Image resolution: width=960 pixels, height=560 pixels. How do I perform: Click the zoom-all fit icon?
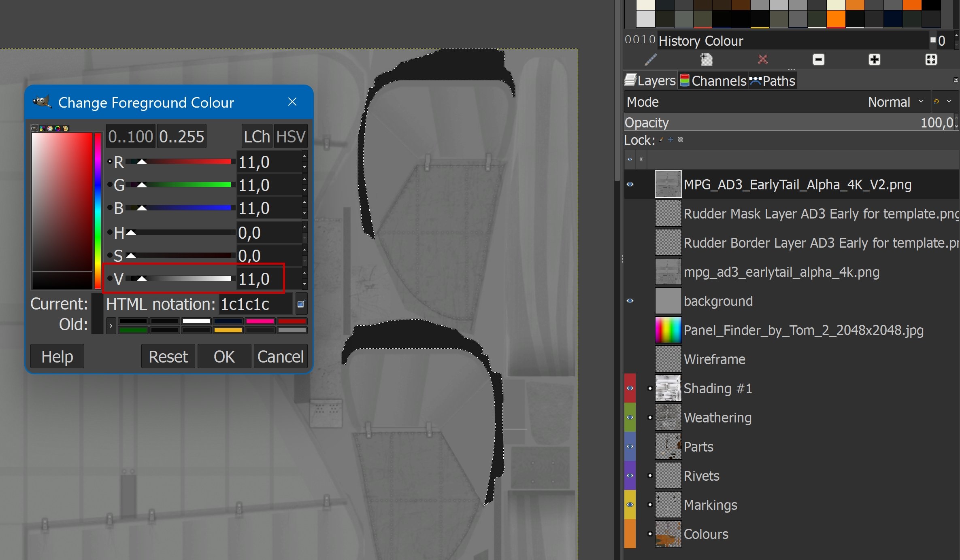pyautogui.click(x=931, y=60)
